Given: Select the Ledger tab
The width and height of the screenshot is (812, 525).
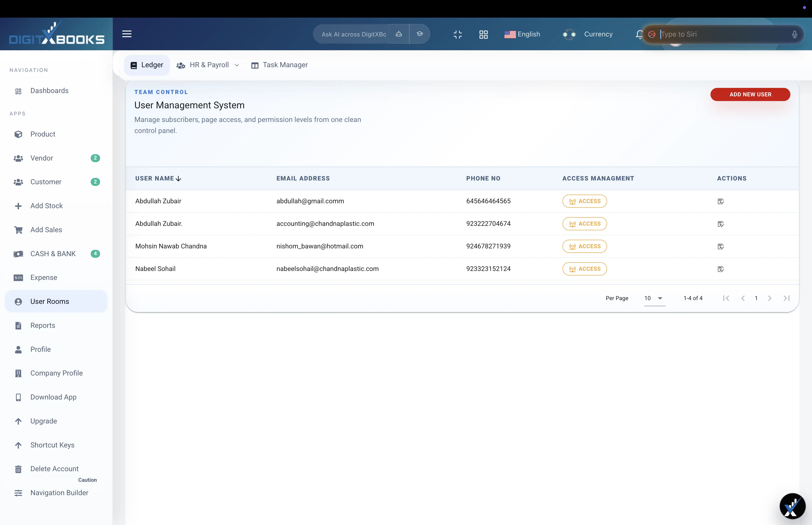Looking at the screenshot, I should coord(147,65).
